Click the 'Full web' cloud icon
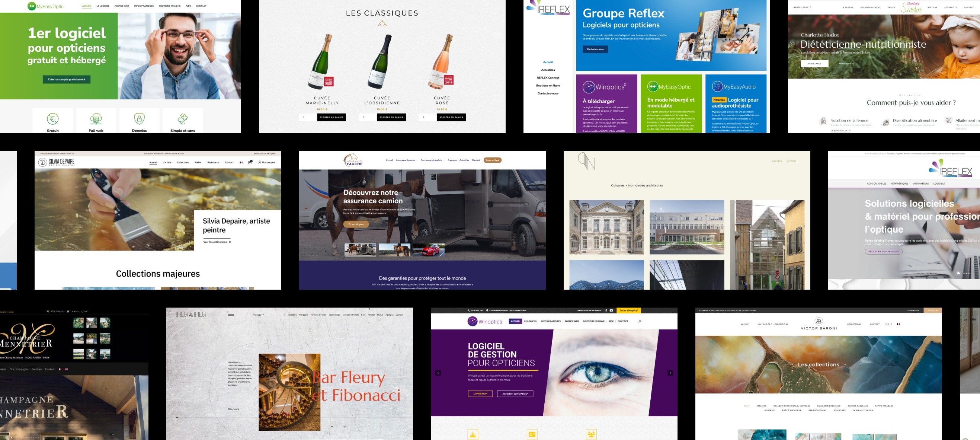 [x=96, y=119]
